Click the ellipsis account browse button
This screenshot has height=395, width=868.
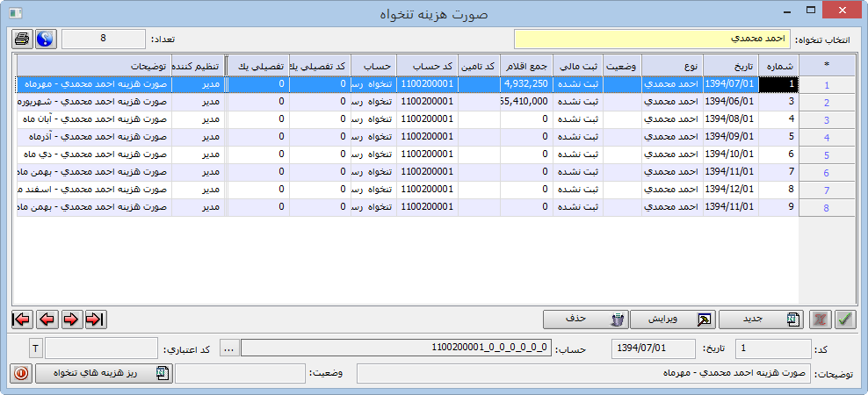(x=229, y=348)
